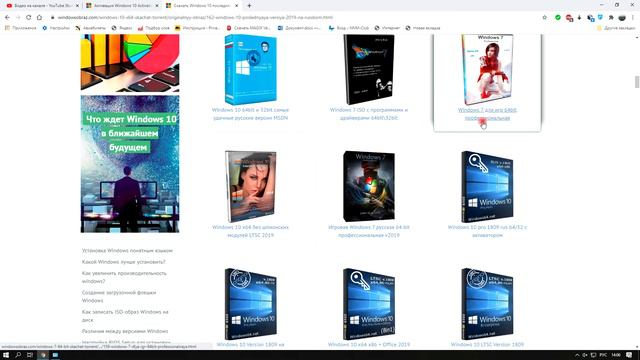Open the Документ.docx bookmark

pyautogui.click(x=299, y=28)
